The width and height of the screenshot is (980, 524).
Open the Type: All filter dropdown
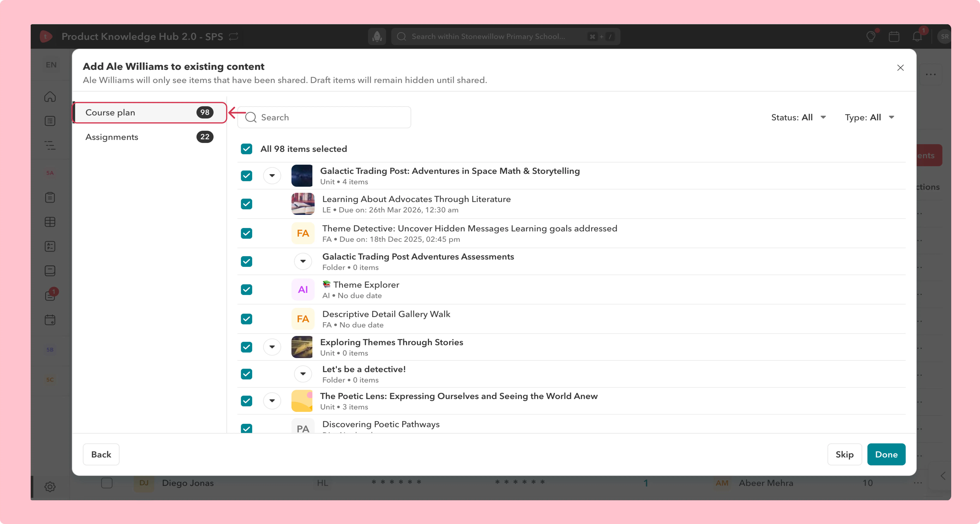(869, 118)
